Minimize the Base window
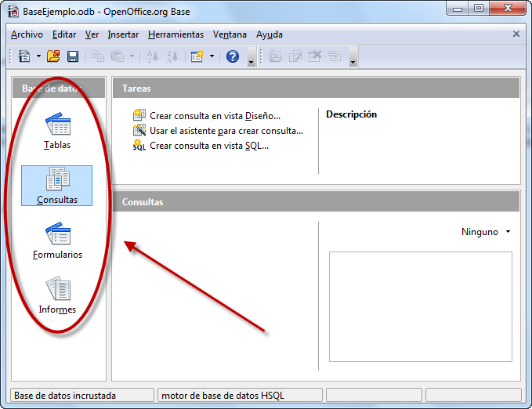 coord(458,9)
